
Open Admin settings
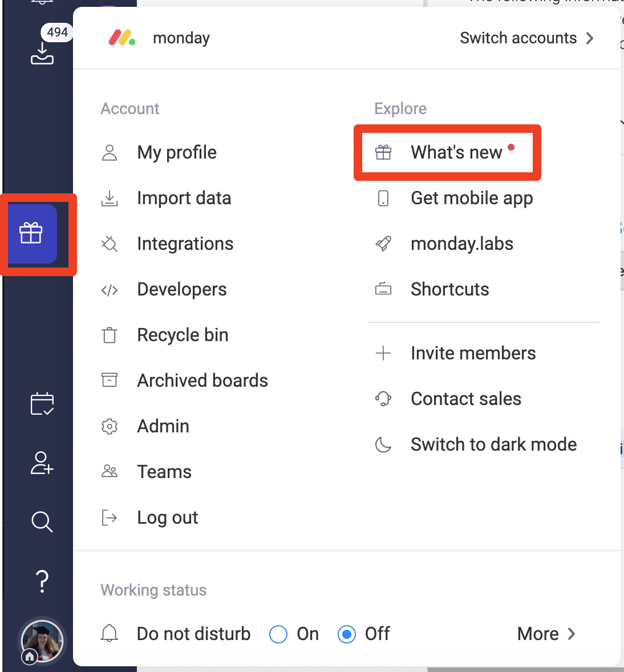point(163,427)
